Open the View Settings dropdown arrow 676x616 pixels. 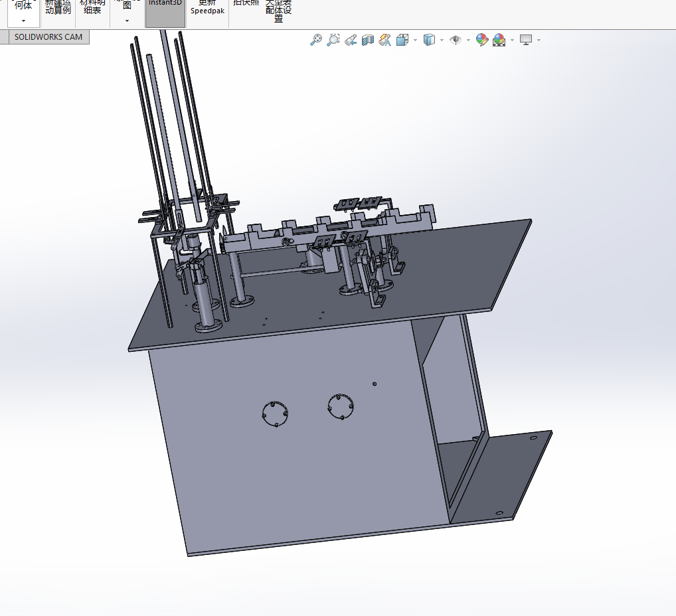pyautogui.click(x=539, y=40)
